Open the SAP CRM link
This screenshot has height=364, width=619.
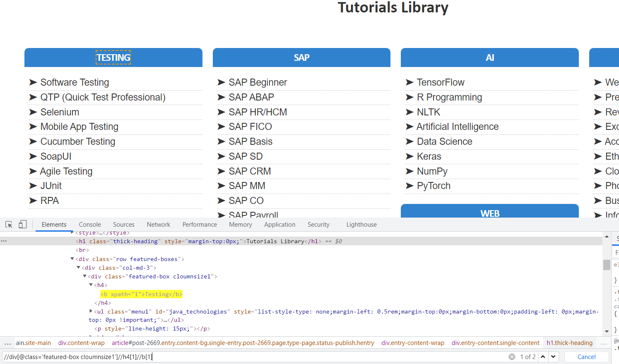click(250, 171)
